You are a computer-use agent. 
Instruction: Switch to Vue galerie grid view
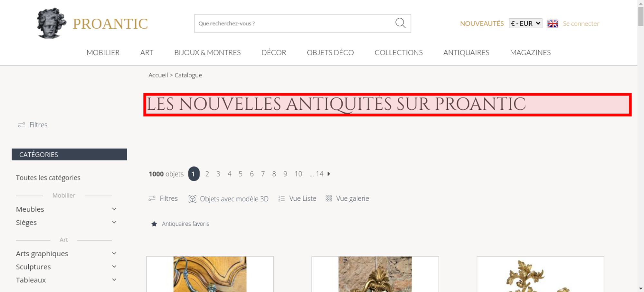pyautogui.click(x=347, y=199)
